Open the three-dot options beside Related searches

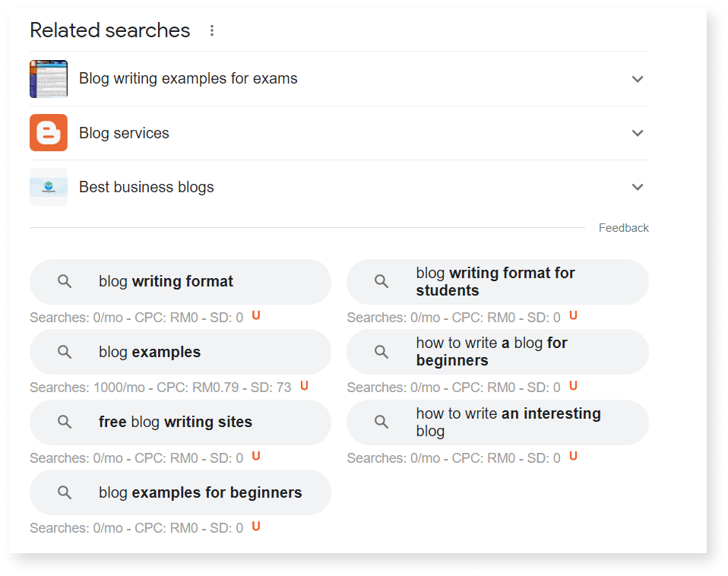pos(211,30)
